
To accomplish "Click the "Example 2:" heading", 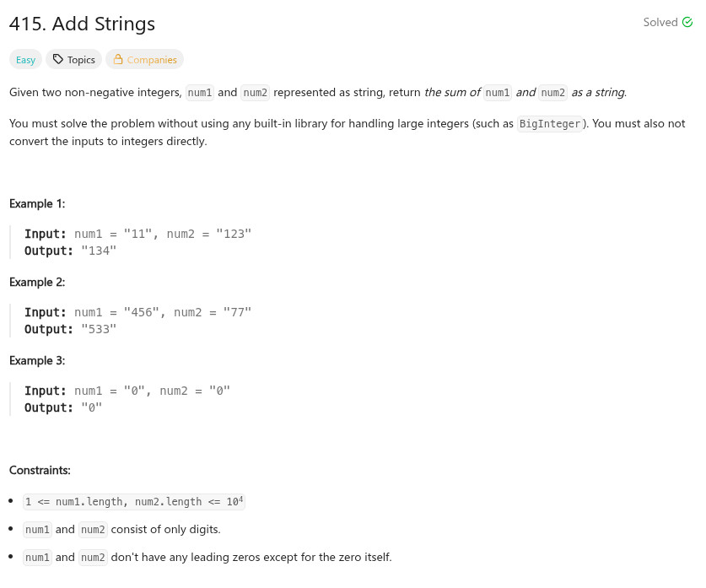I will pos(37,282).
